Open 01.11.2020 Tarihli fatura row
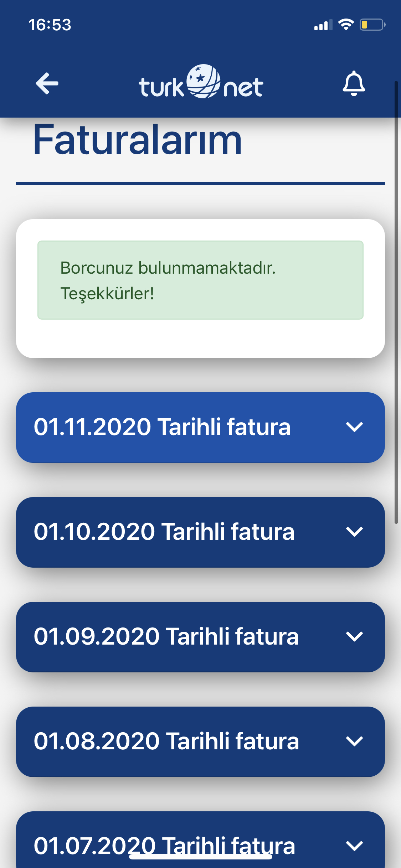The width and height of the screenshot is (401, 868). (x=200, y=428)
